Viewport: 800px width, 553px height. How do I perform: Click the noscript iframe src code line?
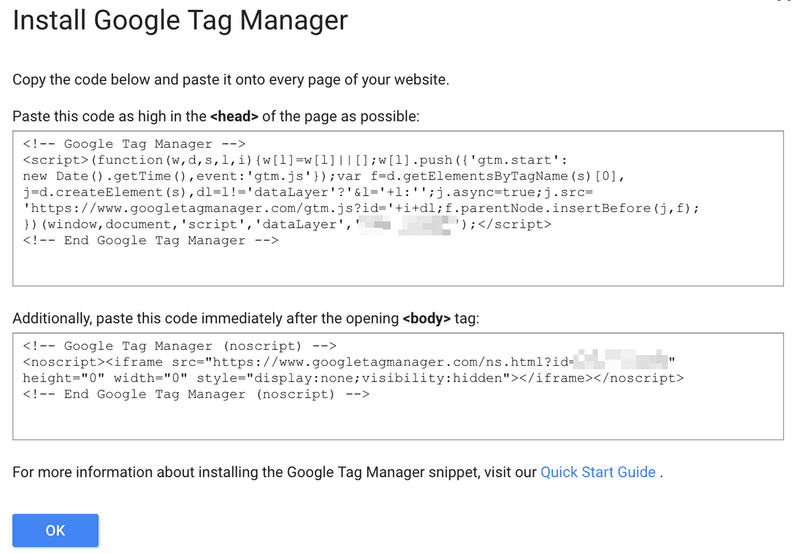point(348,362)
